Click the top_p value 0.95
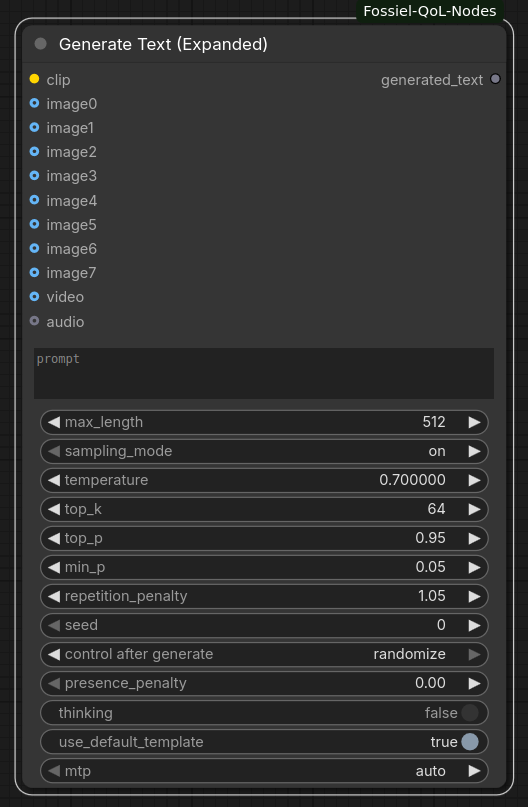 coord(430,538)
